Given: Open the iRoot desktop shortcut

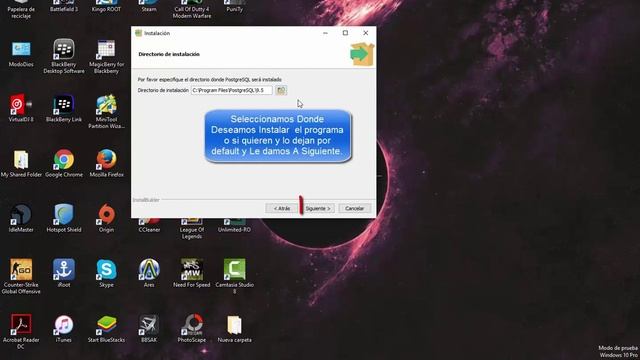Looking at the screenshot, I should 64,273.
